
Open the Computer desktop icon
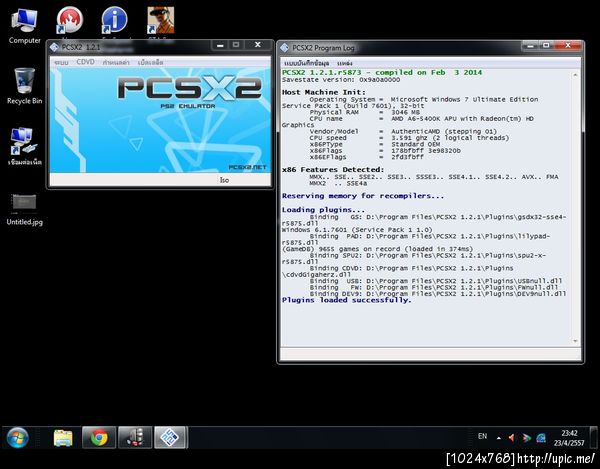[24, 26]
